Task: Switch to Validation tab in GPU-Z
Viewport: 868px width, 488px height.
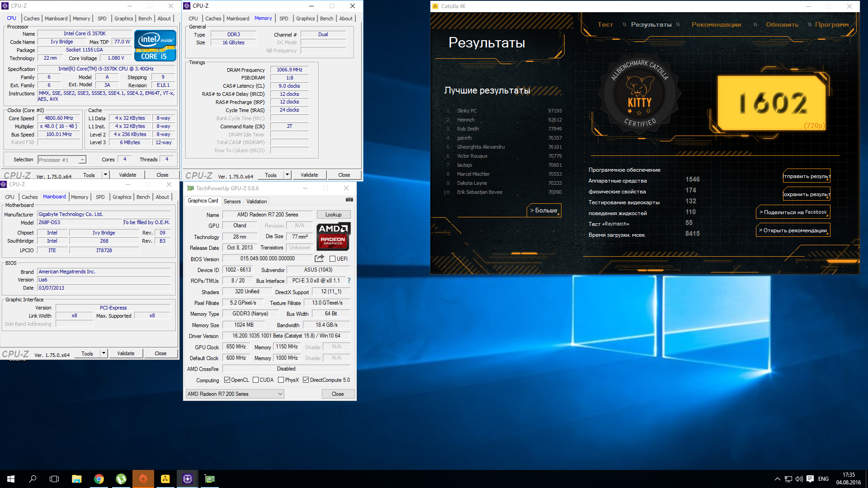Action: point(256,202)
